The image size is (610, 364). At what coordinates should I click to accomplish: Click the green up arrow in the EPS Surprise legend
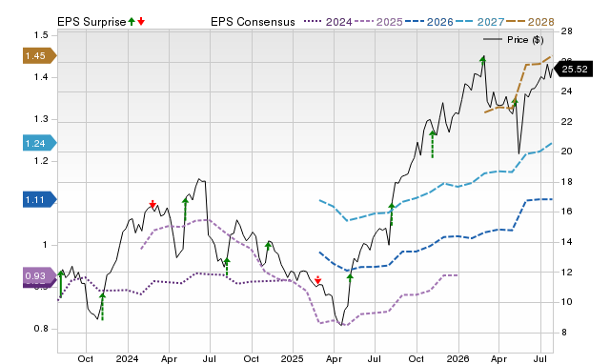tap(132, 21)
